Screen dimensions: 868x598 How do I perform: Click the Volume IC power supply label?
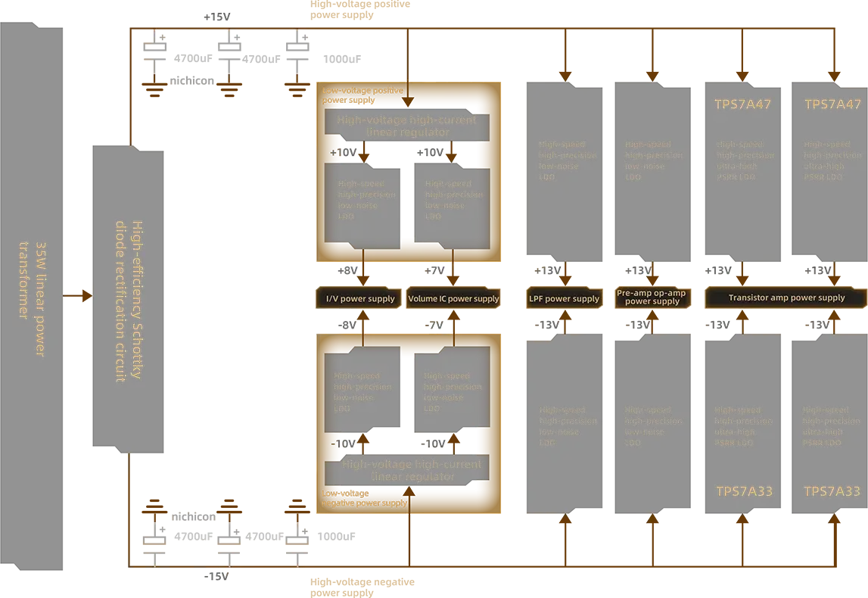click(453, 298)
